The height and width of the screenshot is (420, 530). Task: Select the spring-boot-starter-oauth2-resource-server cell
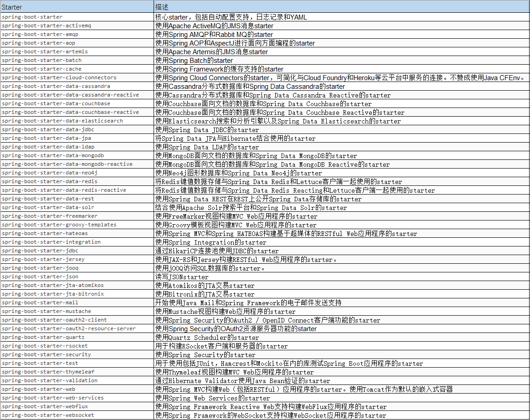point(77,329)
